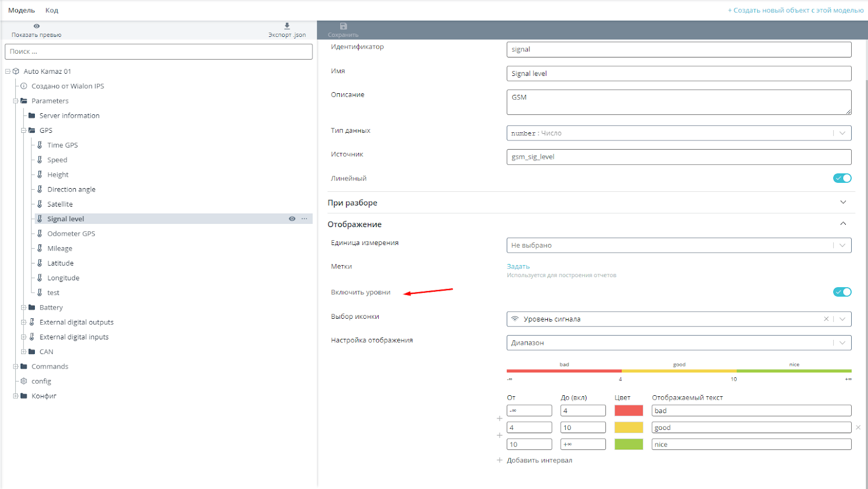
Task: Click the Идентификатор input field
Action: coord(679,49)
